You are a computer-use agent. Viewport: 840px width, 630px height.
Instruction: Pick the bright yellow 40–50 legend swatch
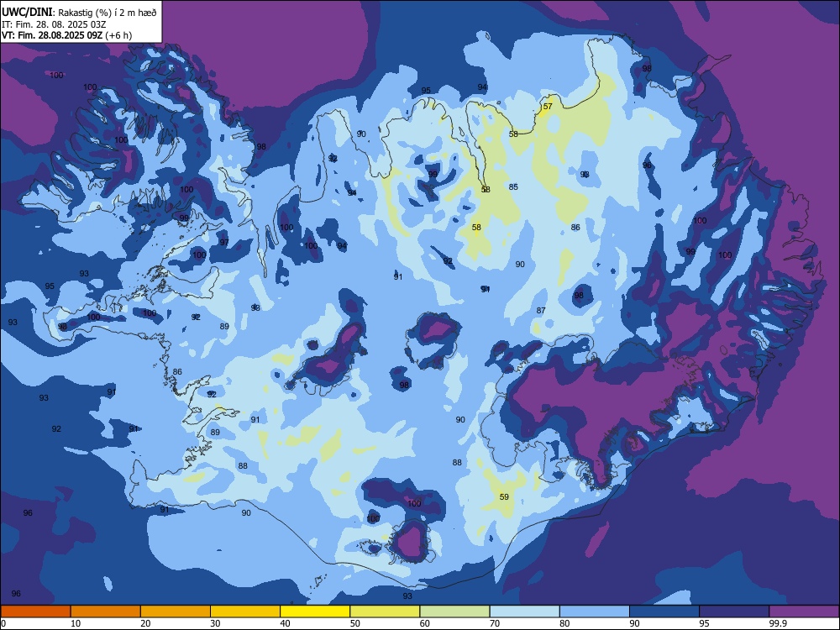315,612
